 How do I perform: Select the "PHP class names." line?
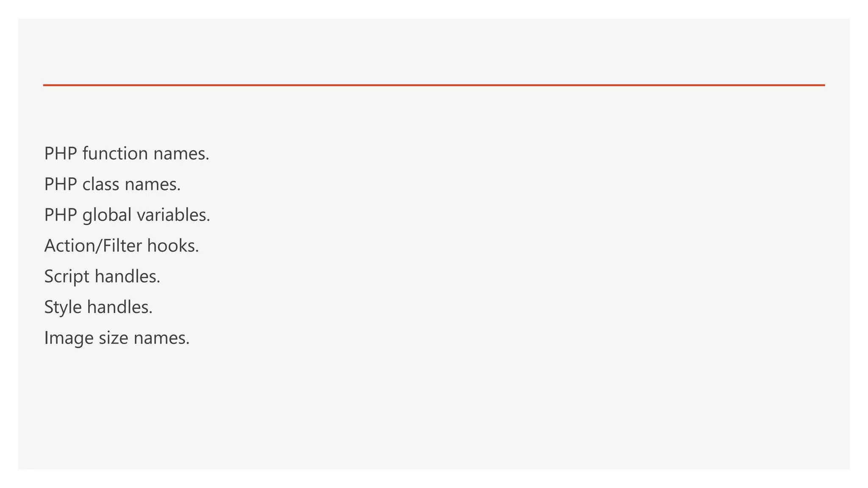[x=112, y=184]
